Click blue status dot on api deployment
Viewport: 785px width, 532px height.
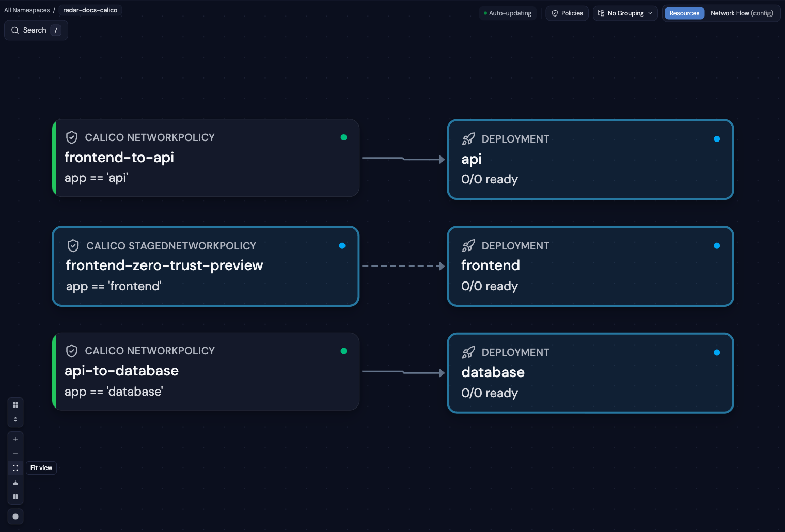[x=717, y=139]
